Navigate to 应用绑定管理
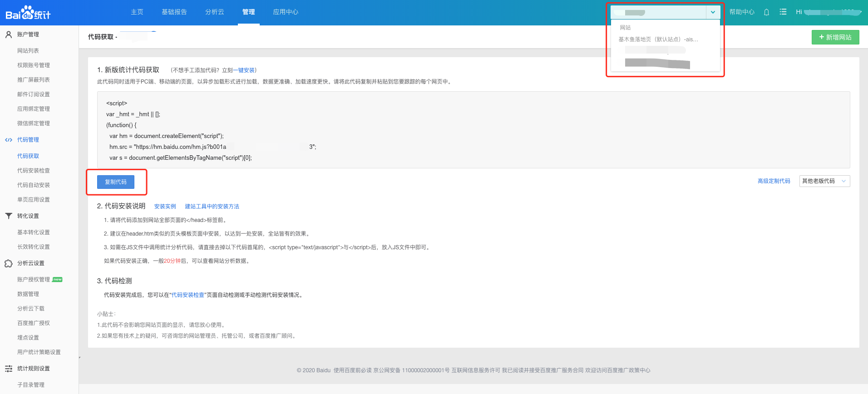 click(x=34, y=109)
